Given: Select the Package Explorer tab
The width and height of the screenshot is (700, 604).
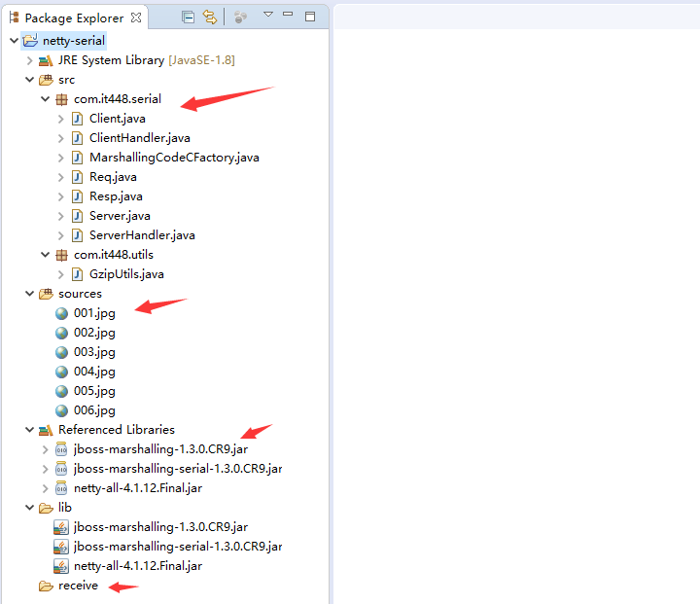Looking at the screenshot, I should tap(74, 18).
